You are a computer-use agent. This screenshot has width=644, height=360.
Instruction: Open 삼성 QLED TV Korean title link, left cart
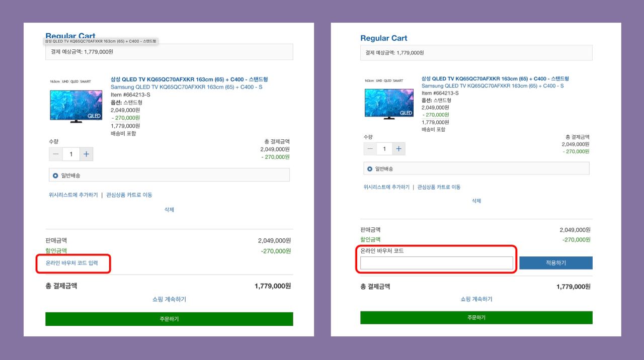pos(189,79)
